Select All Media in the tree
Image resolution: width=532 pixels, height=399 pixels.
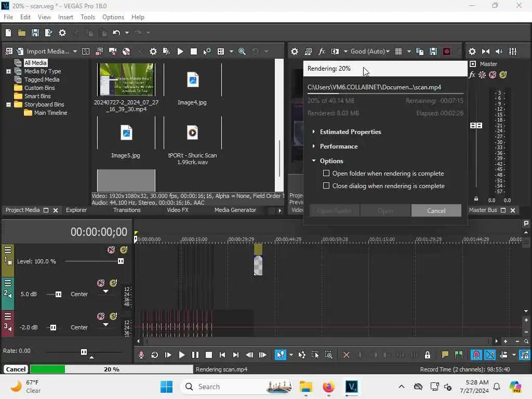(x=35, y=63)
